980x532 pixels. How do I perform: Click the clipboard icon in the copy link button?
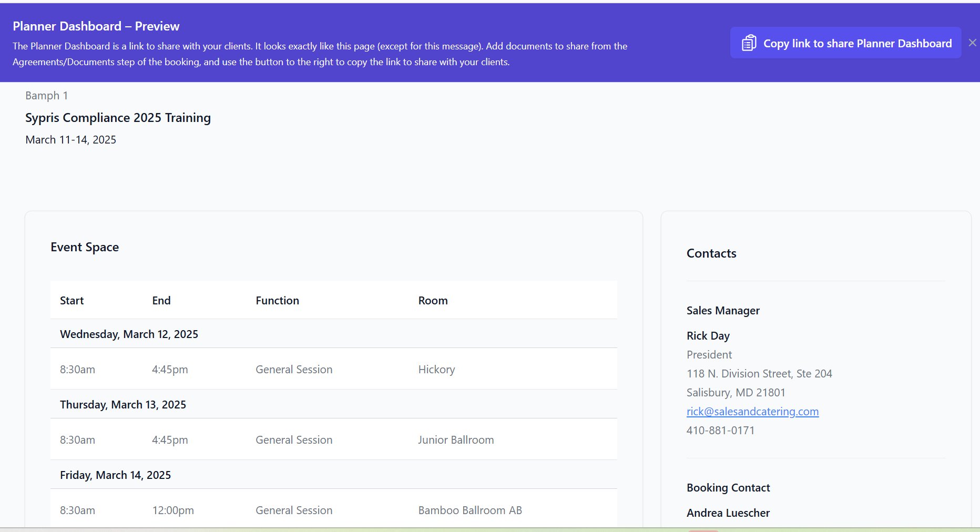[749, 43]
